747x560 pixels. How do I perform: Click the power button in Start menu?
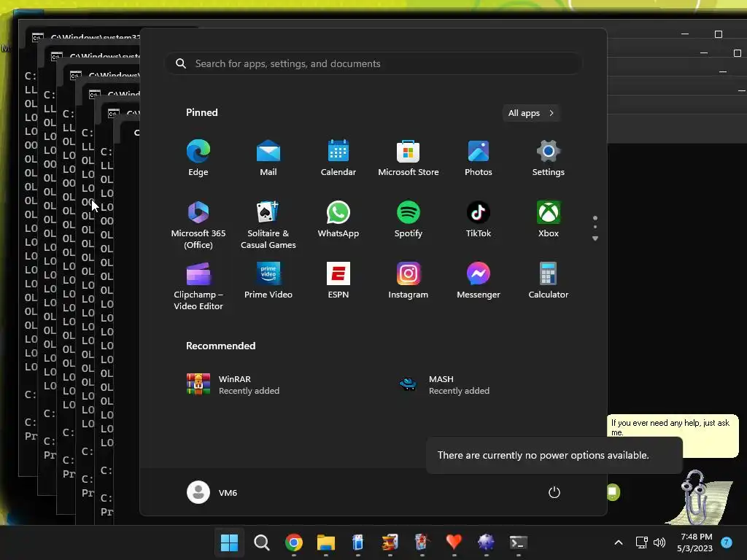(x=554, y=492)
